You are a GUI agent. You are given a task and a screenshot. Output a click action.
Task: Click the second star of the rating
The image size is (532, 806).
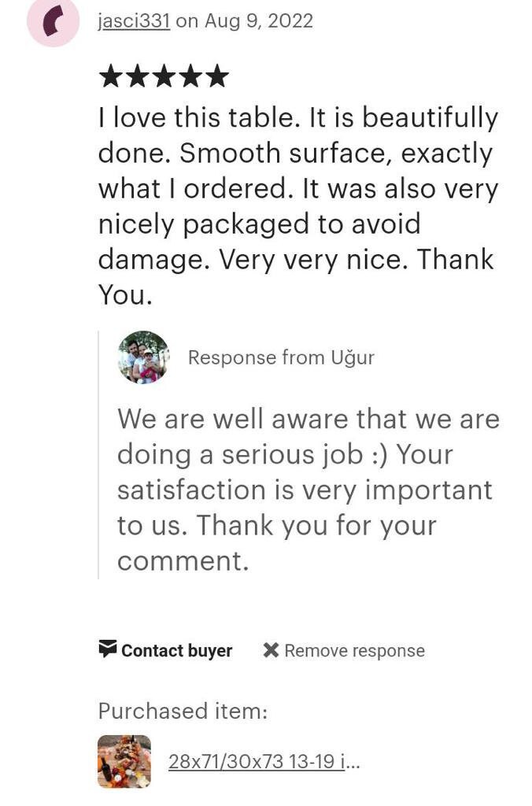point(137,76)
